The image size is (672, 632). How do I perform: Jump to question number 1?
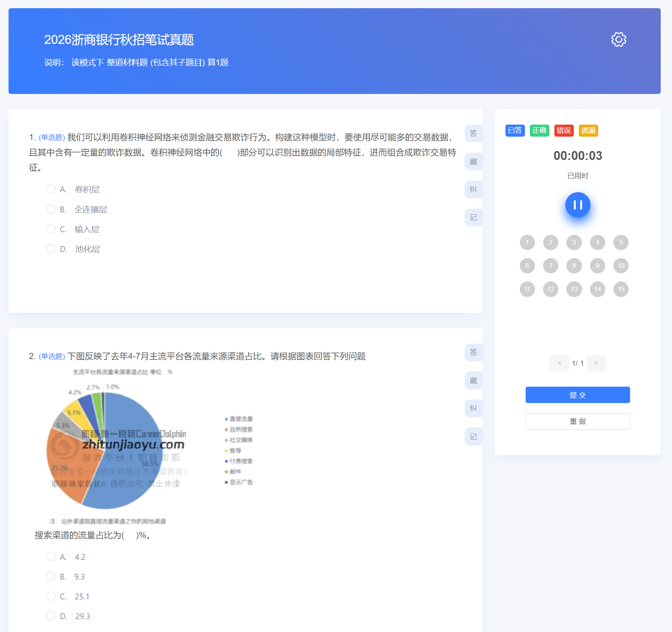coord(527,242)
